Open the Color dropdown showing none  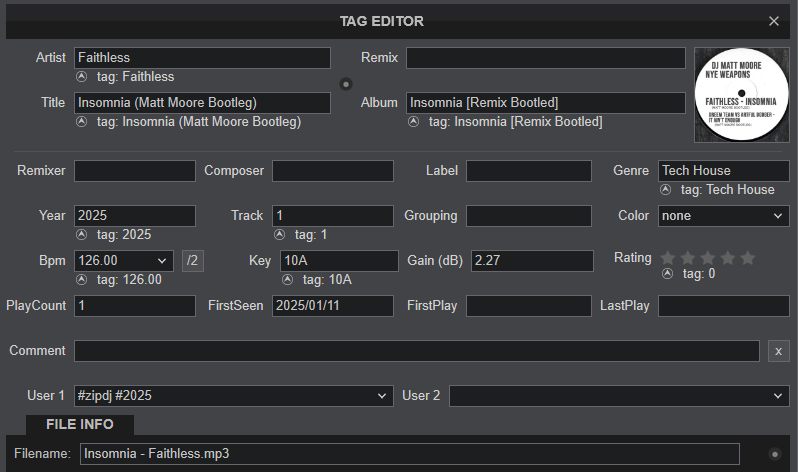click(723, 215)
